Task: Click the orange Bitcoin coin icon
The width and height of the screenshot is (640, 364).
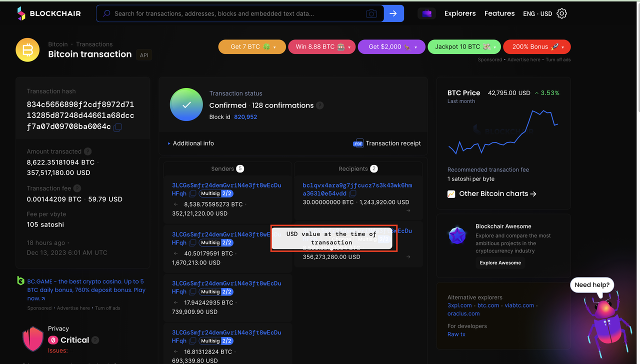Action: (27, 50)
